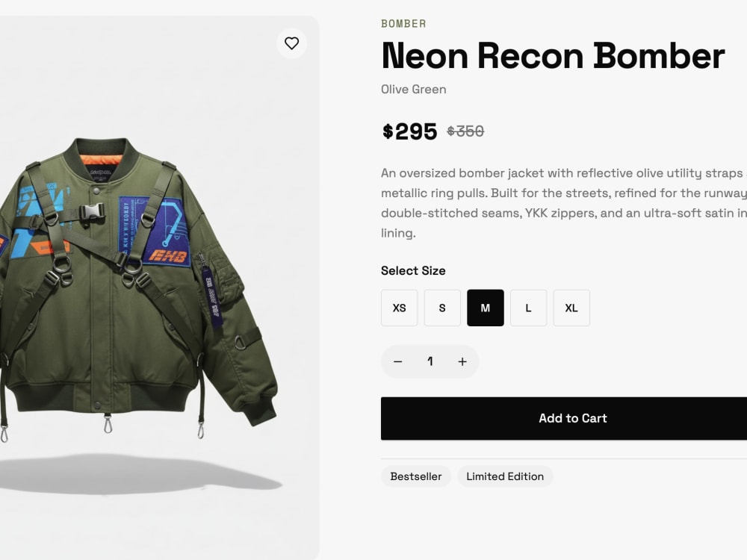Click the product description paragraph

tap(564, 203)
